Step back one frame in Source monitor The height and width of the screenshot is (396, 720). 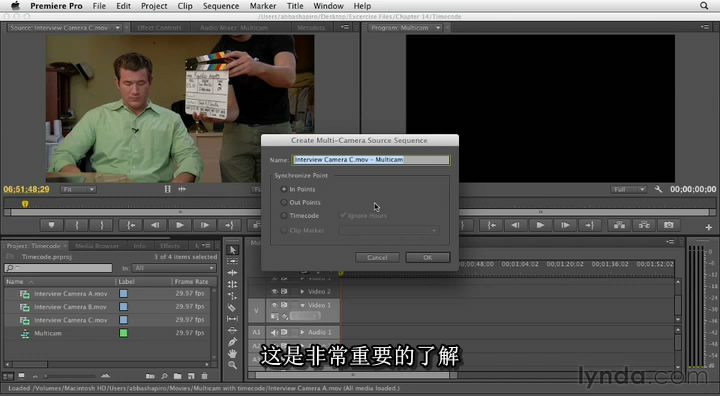[155, 225]
